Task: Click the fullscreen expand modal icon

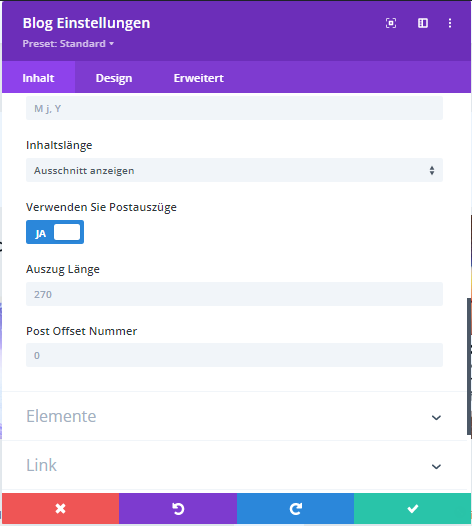Action: pos(391,23)
